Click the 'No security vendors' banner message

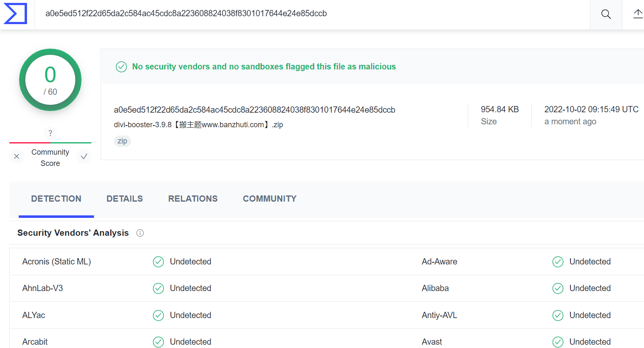(x=264, y=67)
